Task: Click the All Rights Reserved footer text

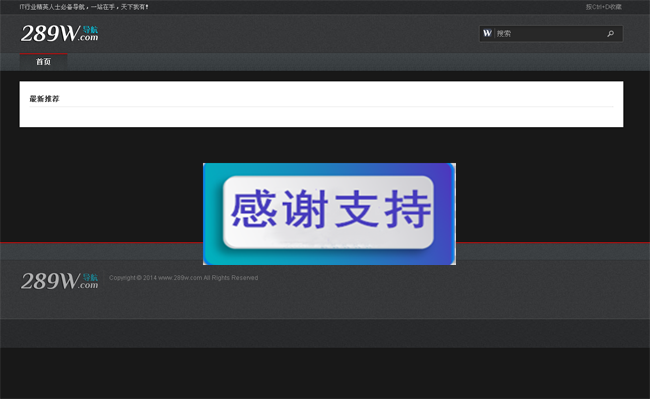Action: pyautogui.click(x=230, y=278)
